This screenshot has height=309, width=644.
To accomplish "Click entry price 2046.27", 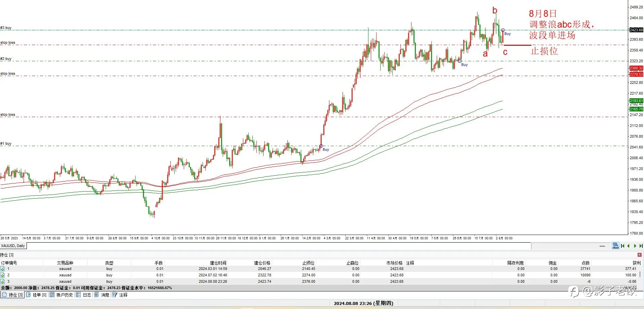I will 264,269.
